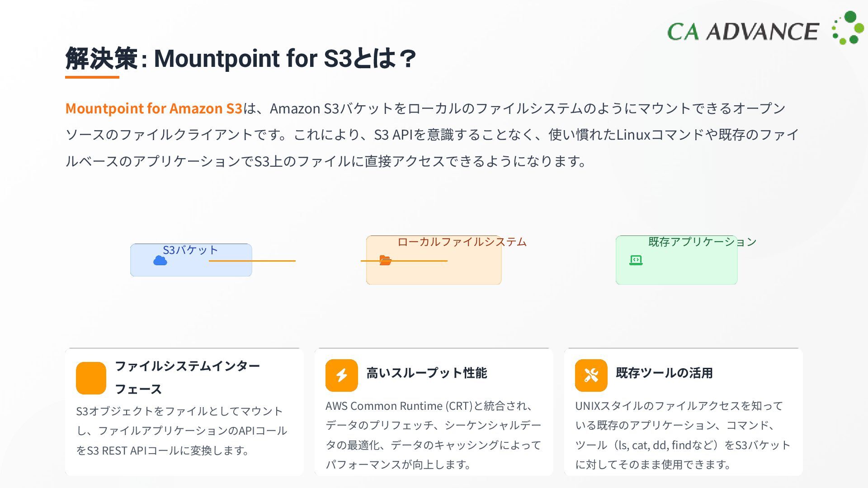Screen dimensions: 868x488
Task: Select the 高いスループット性能 card heading
Action: tap(426, 373)
